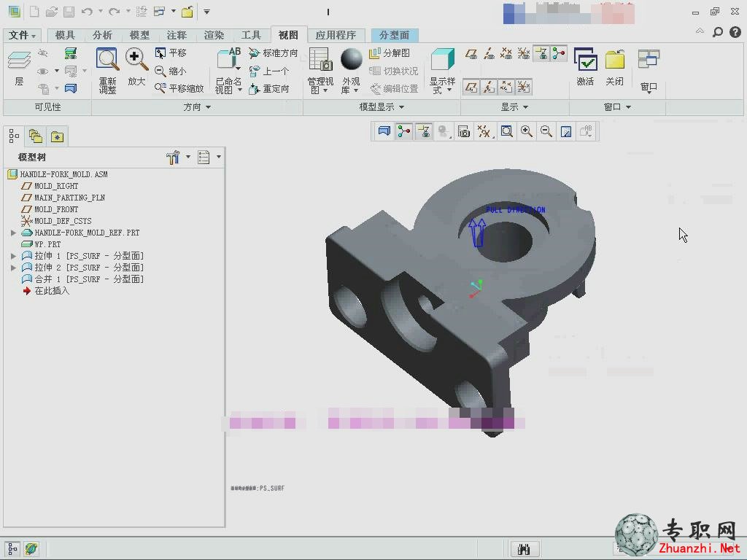This screenshot has width=747, height=560.
Task: Click Previous (上一个) view button
Action: [x=269, y=71]
